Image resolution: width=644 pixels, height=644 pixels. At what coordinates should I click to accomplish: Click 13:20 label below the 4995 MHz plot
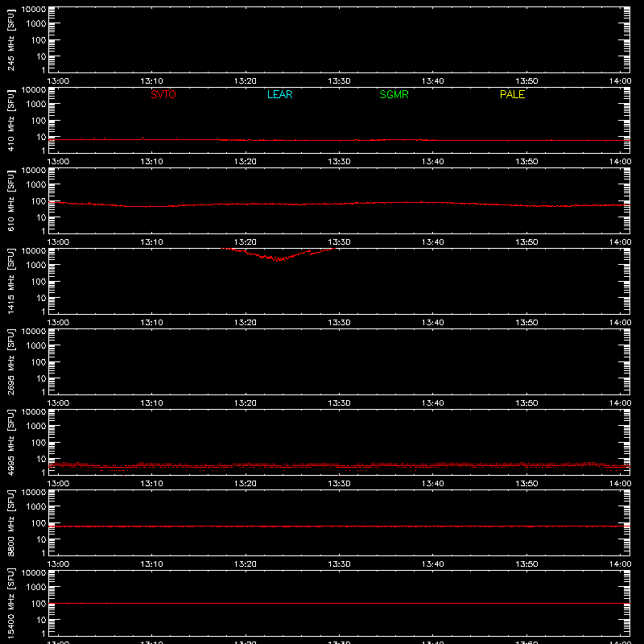(x=246, y=484)
